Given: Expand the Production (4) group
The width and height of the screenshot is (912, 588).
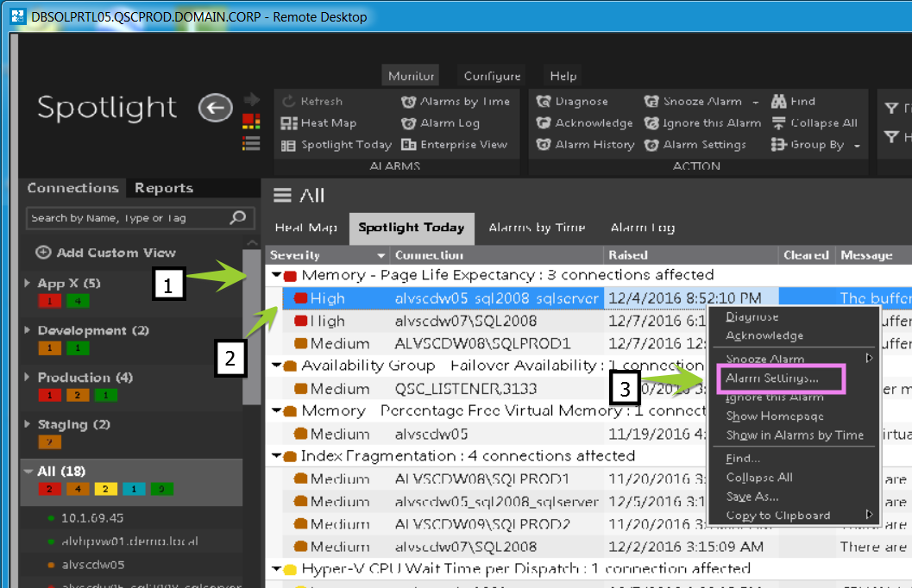Looking at the screenshot, I should point(28,377).
